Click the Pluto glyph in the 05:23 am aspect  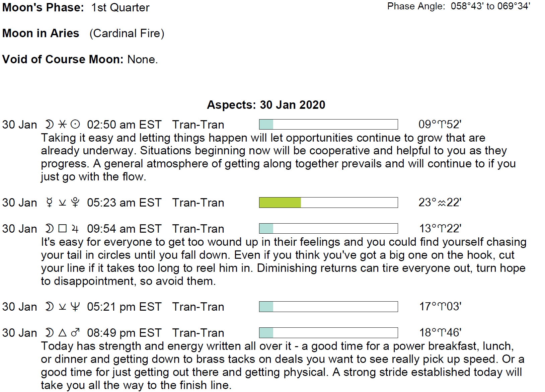(75, 203)
